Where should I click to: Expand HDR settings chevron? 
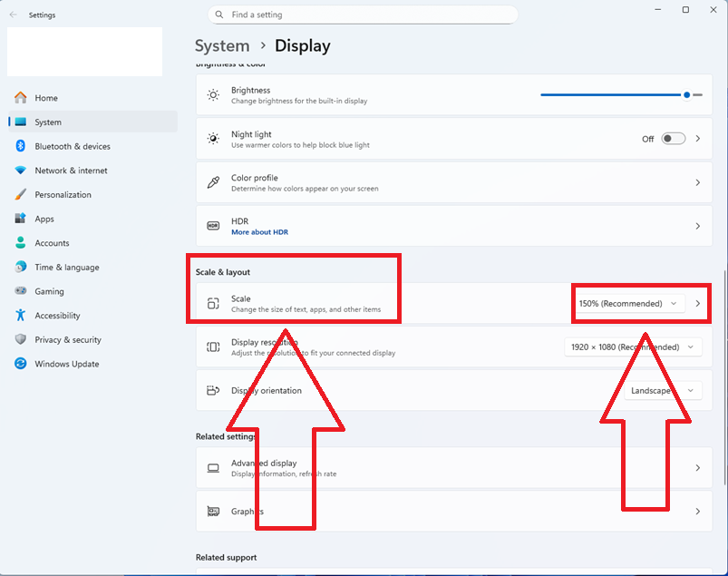pos(698,226)
